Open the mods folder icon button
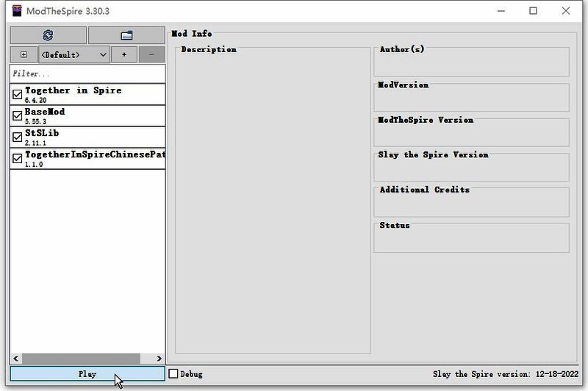Viewport: 588px width, 391px height. coord(126,35)
